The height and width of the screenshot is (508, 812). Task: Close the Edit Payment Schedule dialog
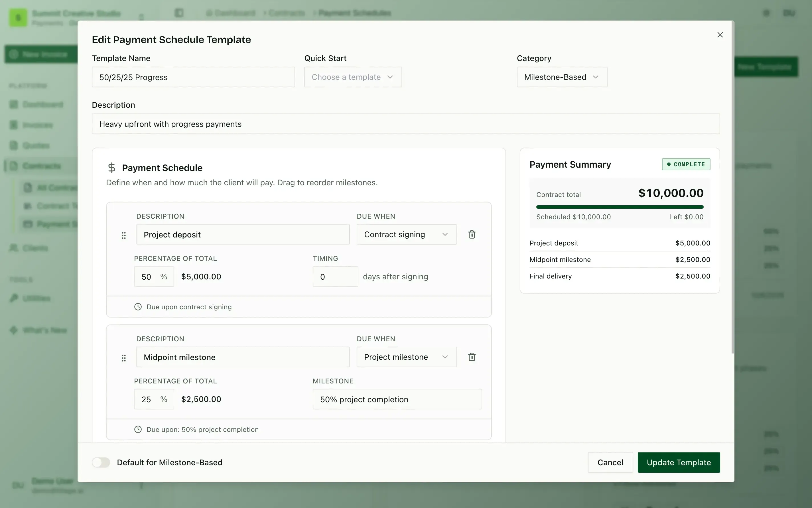tap(720, 35)
